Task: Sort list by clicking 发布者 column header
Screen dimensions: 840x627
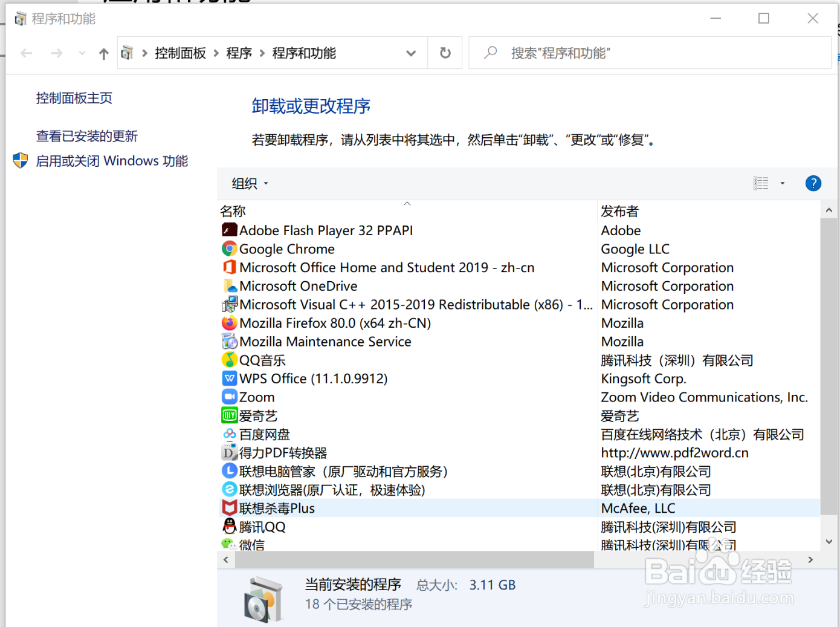Action: pyautogui.click(x=619, y=211)
